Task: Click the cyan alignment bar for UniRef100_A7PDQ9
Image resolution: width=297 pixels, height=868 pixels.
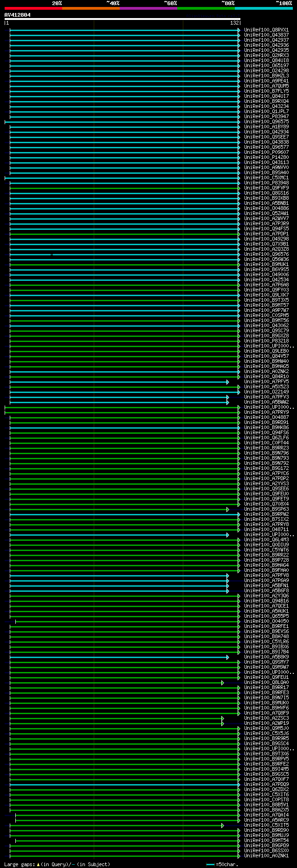Action: pyautogui.click(x=124, y=785)
